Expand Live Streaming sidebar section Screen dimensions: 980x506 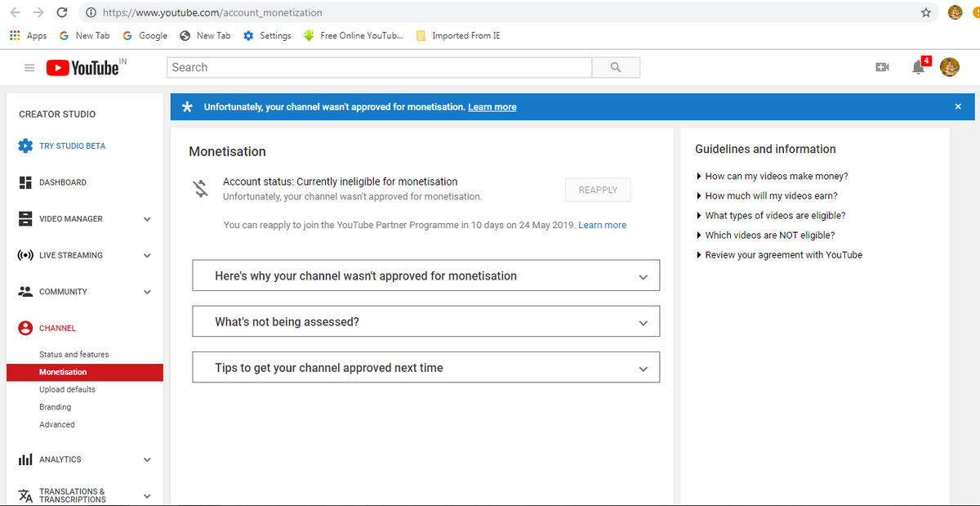147,255
